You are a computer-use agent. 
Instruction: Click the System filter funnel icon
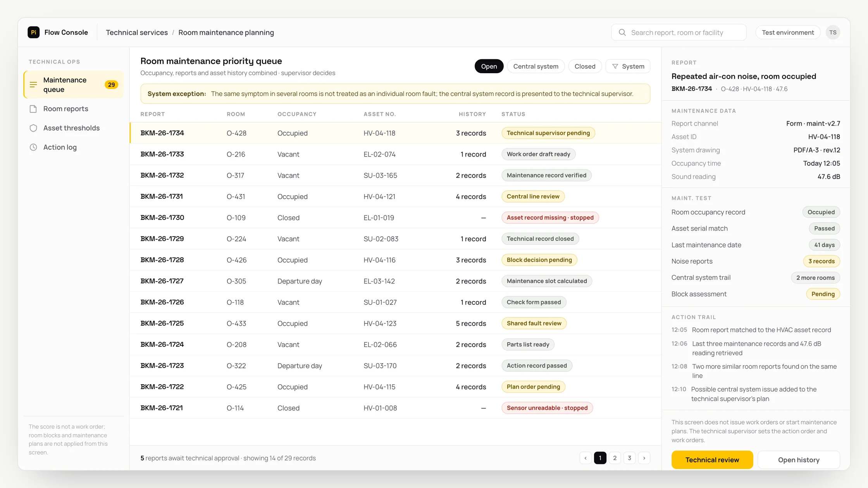tap(615, 66)
